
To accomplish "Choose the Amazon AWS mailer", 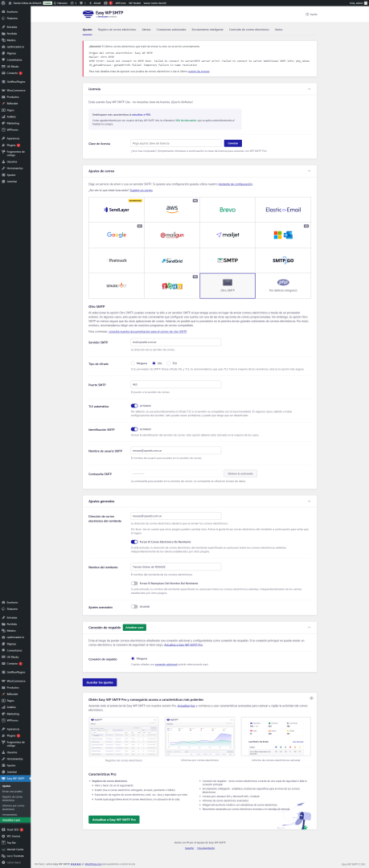I will tap(172, 210).
